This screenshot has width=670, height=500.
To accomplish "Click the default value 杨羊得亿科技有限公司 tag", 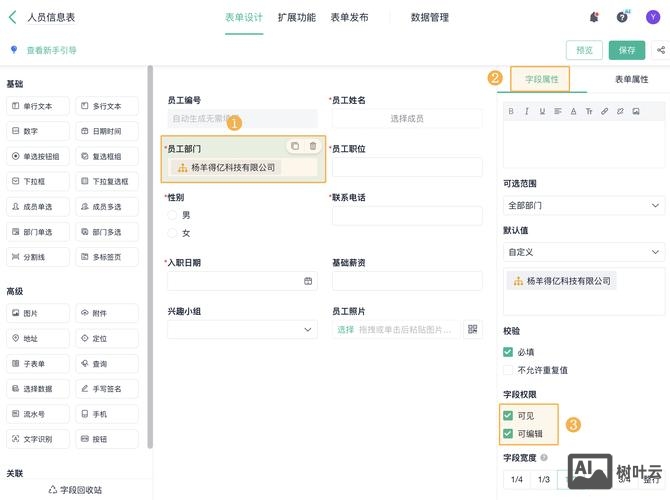I will (562, 281).
